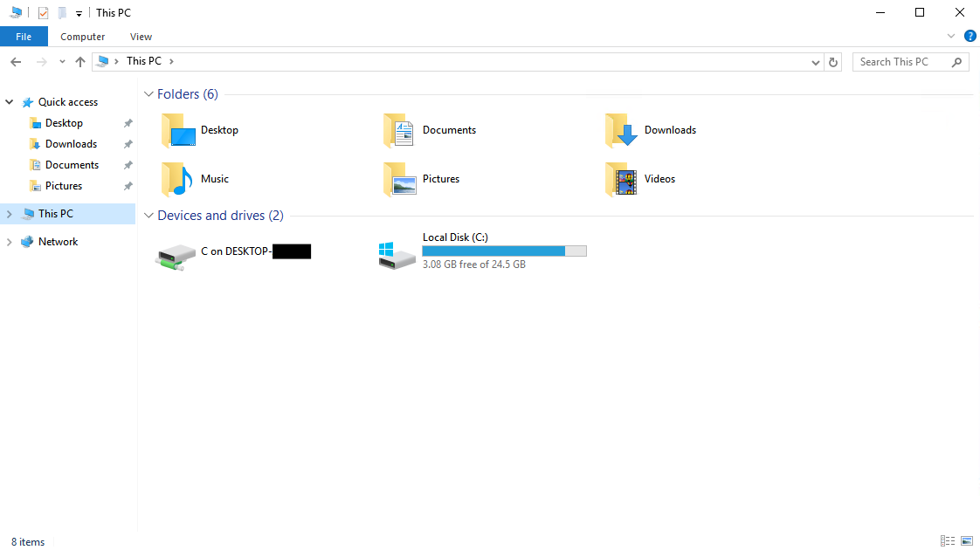Open the Computer ribbon tab
The height and width of the screenshot is (550, 980).
pos(83,37)
